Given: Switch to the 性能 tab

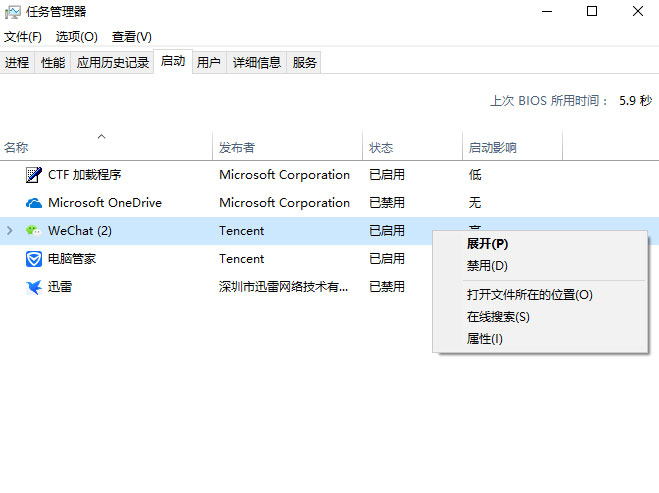Looking at the screenshot, I should pyautogui.click(x=53, y=63).
